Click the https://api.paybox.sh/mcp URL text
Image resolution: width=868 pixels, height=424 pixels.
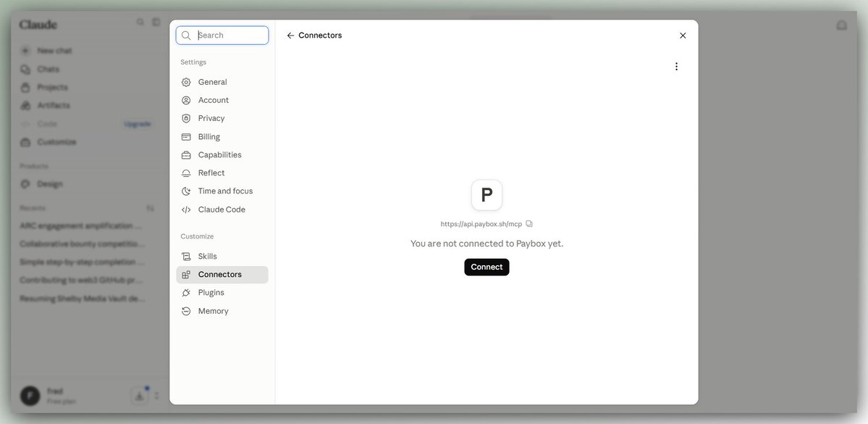(x=481, y=224)
